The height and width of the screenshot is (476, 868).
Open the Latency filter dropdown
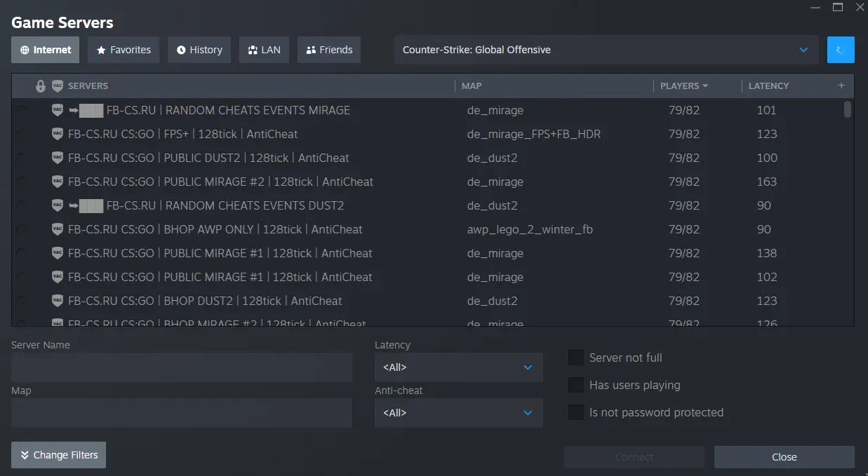coord(459,367)
